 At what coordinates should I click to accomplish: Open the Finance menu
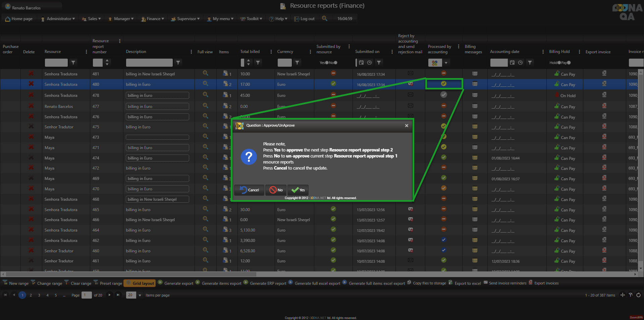(x=153, y=19)
